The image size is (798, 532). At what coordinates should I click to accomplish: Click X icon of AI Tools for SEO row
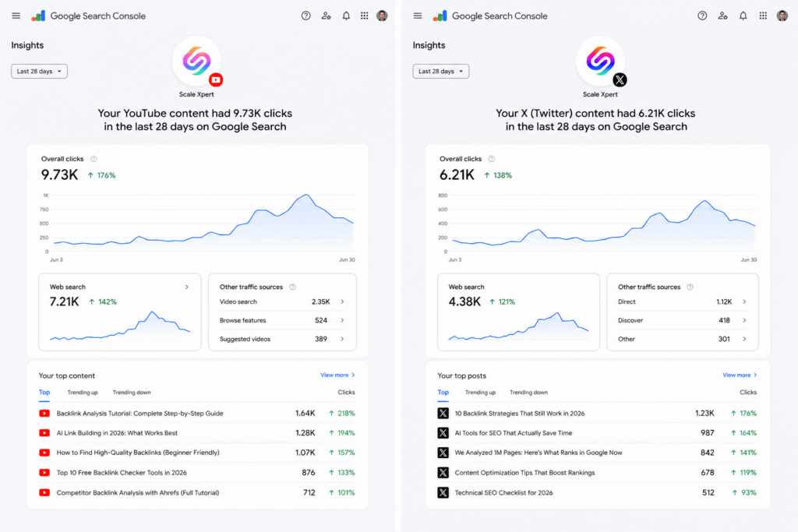pyautogui.click(x=443, y=433)
